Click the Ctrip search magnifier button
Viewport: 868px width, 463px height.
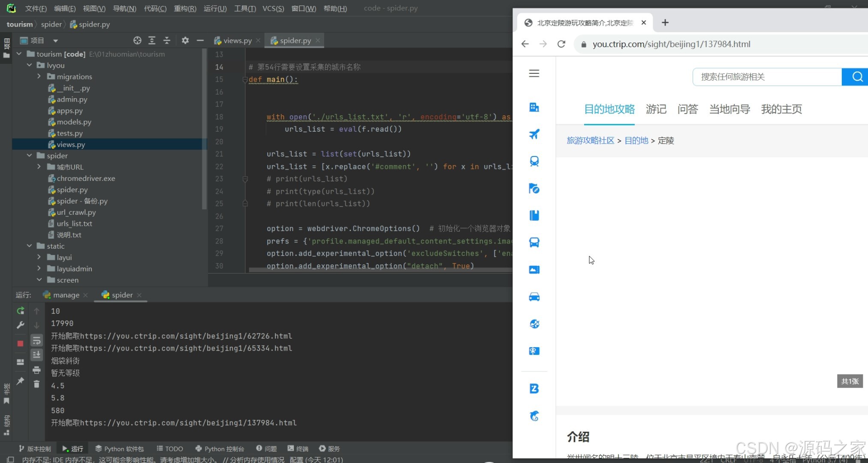(x=857, y=77)
